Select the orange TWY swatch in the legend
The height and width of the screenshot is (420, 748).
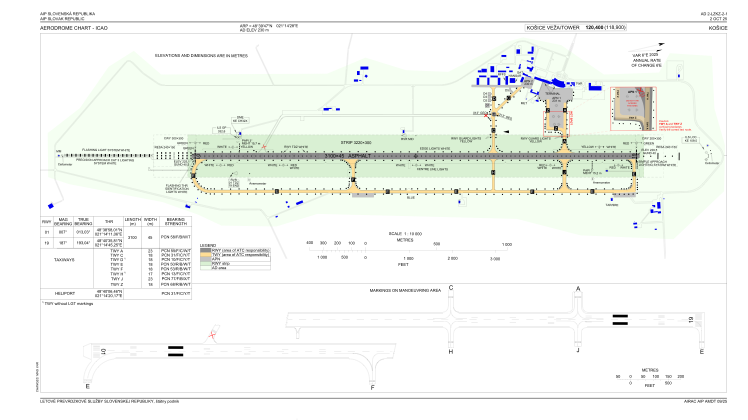coord(204,252)
